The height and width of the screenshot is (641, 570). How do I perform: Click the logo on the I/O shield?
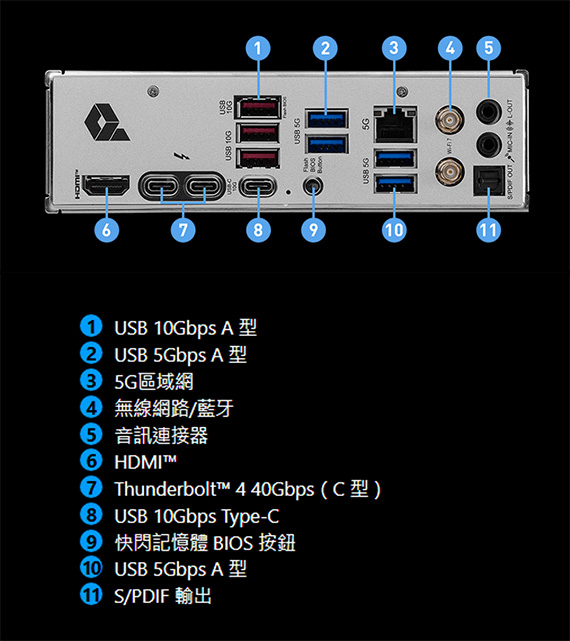pos(107,122)
